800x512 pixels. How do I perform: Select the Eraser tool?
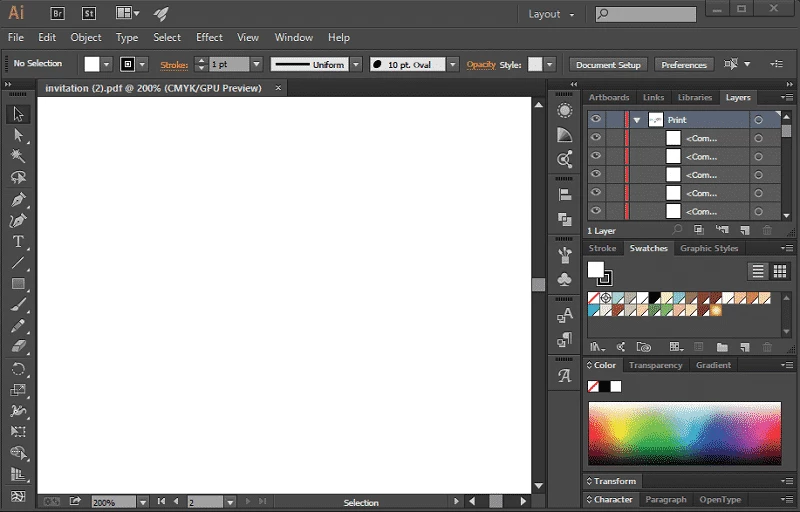(18, 347)
